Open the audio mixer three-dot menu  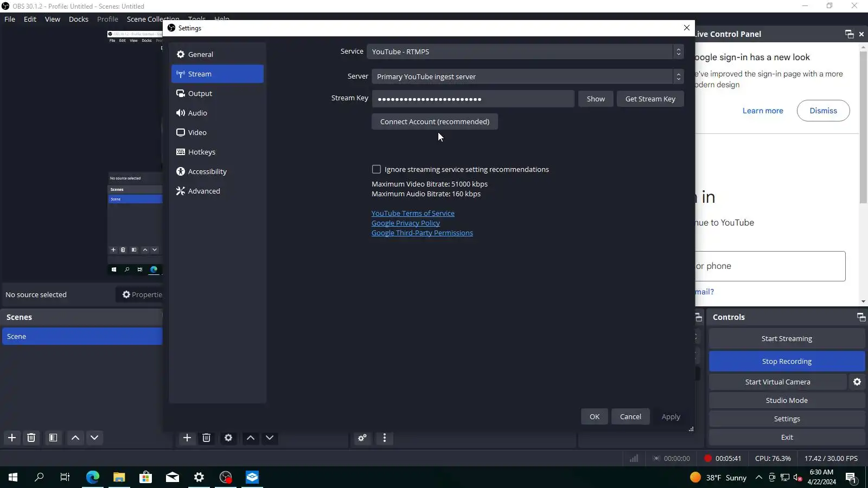click(385, 438)
